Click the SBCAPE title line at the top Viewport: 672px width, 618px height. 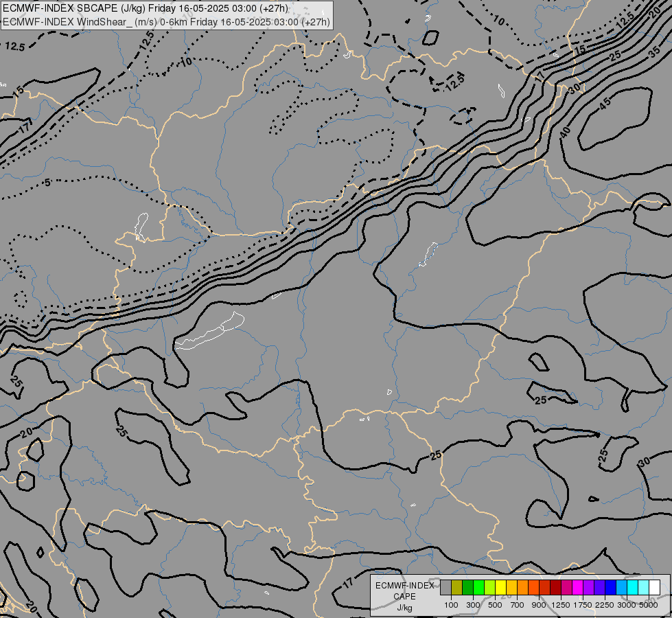[x=146, y=8]
